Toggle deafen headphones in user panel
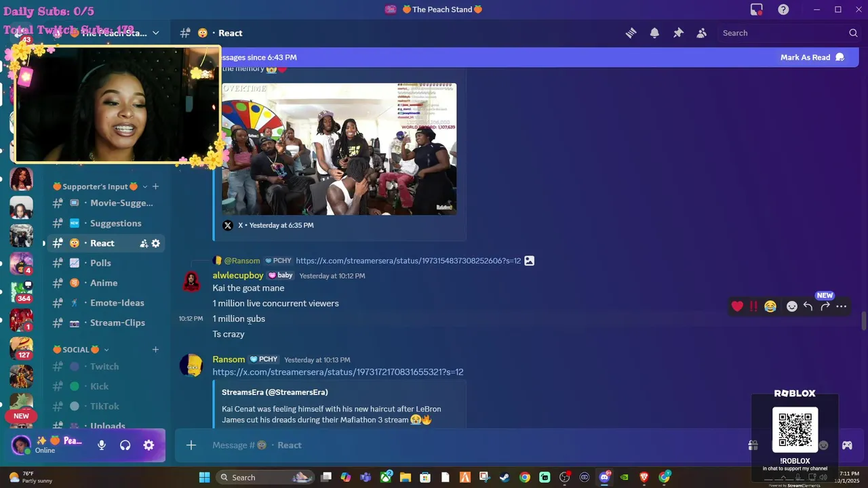The image size is (868, 488). [125, 445]
